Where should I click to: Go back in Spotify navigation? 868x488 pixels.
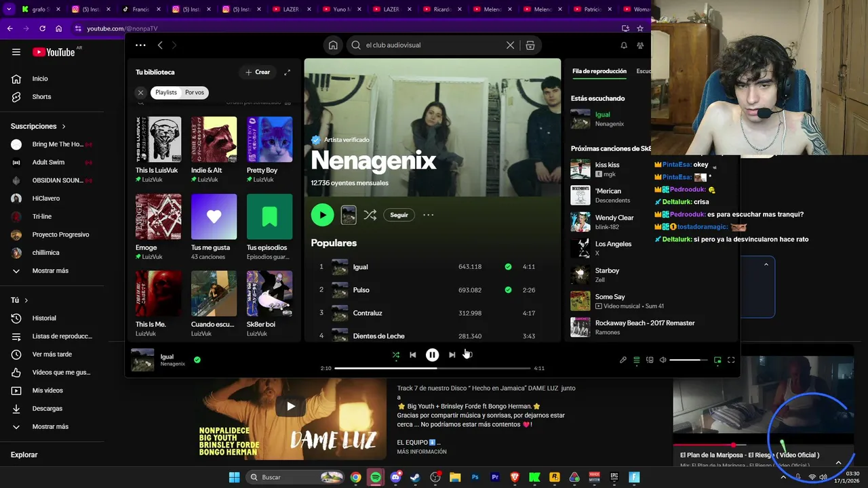click(160, 45)
